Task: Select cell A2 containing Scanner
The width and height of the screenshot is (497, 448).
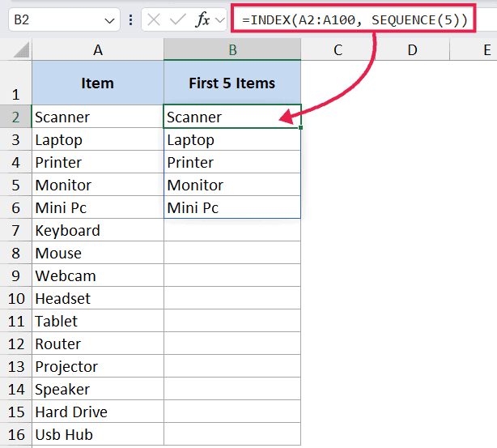Action: tap(98, 117)
